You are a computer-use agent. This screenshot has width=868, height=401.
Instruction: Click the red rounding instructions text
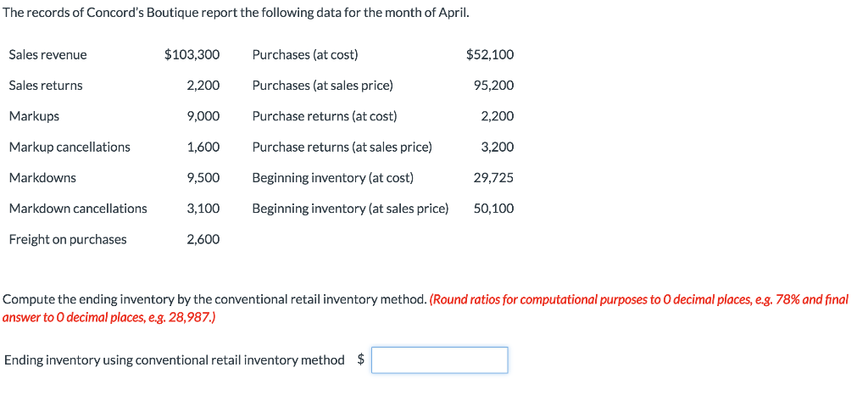pyautogui.click(x=639, y=300)
